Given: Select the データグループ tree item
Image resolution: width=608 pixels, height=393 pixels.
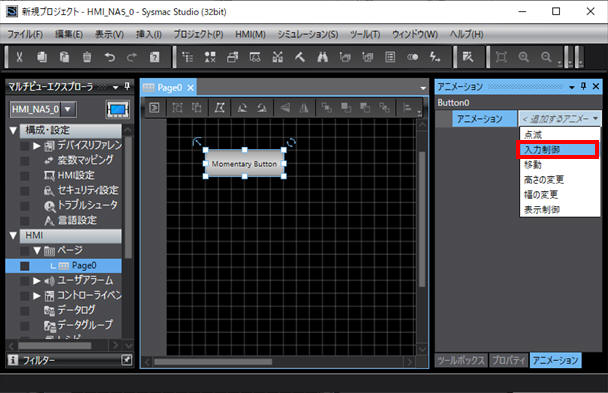Looking at the screenshot, I should tap(85, 325).
